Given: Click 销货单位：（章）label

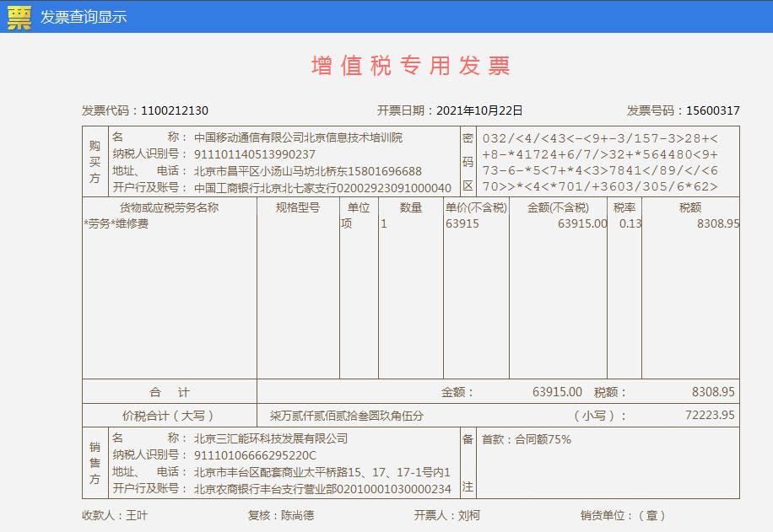Looking at the screenshot, I should point(624,515).
